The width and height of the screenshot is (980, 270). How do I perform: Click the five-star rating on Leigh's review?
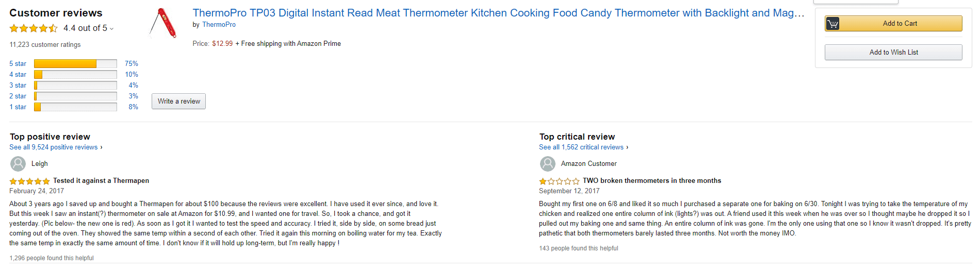tap(29, 181)
